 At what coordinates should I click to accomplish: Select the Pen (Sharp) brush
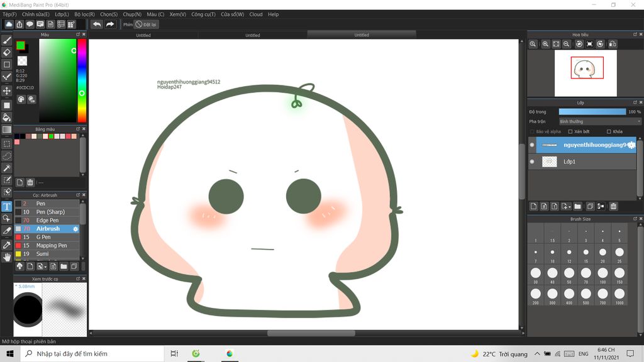point(47,212)
